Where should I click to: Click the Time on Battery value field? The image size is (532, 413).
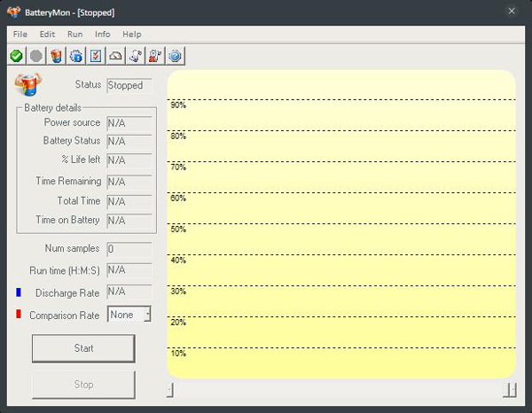point(129,221)
